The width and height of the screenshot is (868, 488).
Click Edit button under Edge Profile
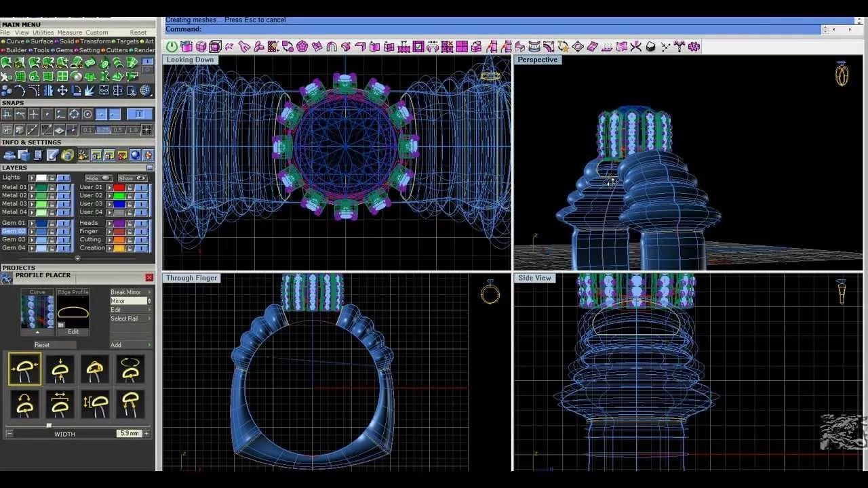(x=73, y=331)
